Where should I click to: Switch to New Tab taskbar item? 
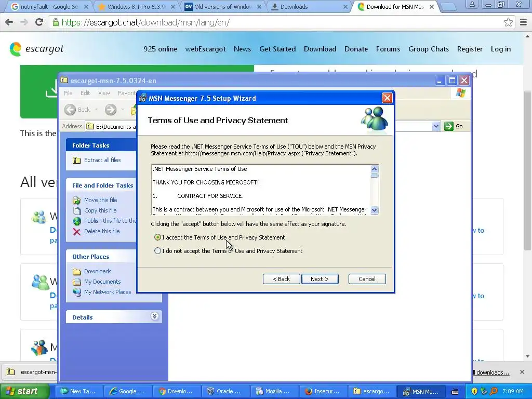coord(78,392)
